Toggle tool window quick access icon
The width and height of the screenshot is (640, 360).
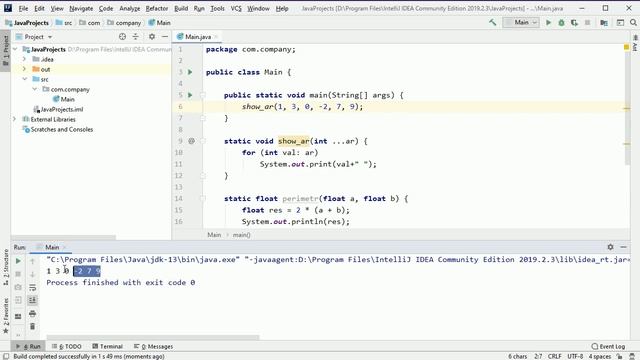[x=6, y=356]
